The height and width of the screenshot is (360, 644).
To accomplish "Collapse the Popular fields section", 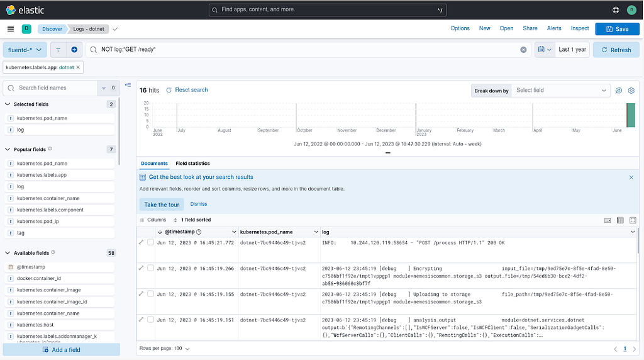I will point(8,149).
